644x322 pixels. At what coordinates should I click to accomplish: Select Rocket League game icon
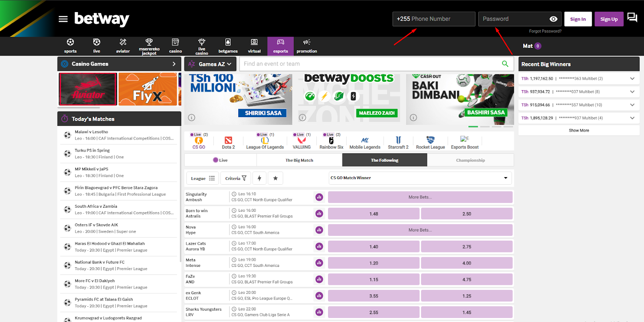[430, 140]
